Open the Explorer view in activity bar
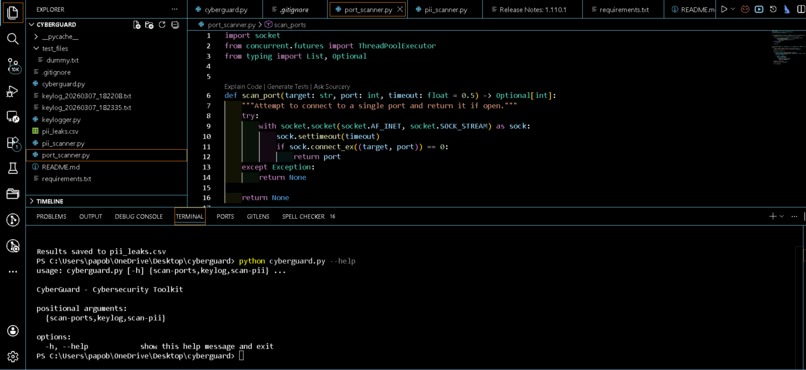 [x=12, y=13]
